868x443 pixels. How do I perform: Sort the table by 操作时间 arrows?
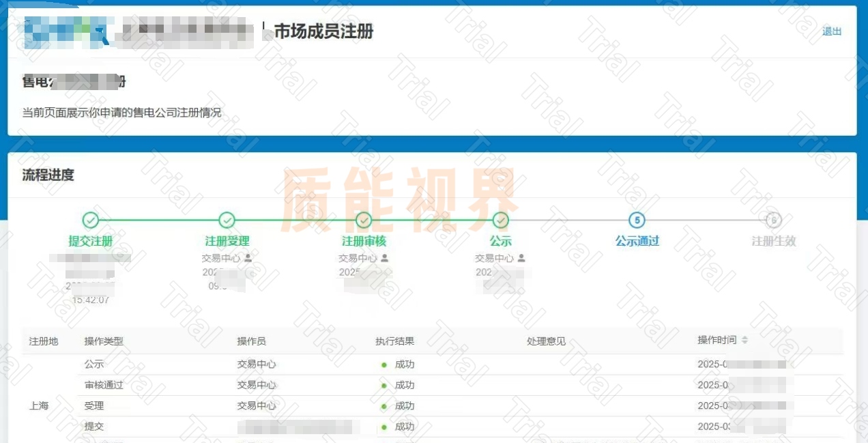pos(744,340)
